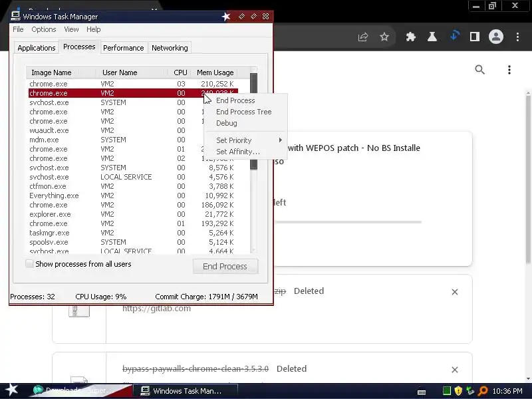Switch to the Performance tab
Viewport: 532px width, 399px height.
click(123, 48)
